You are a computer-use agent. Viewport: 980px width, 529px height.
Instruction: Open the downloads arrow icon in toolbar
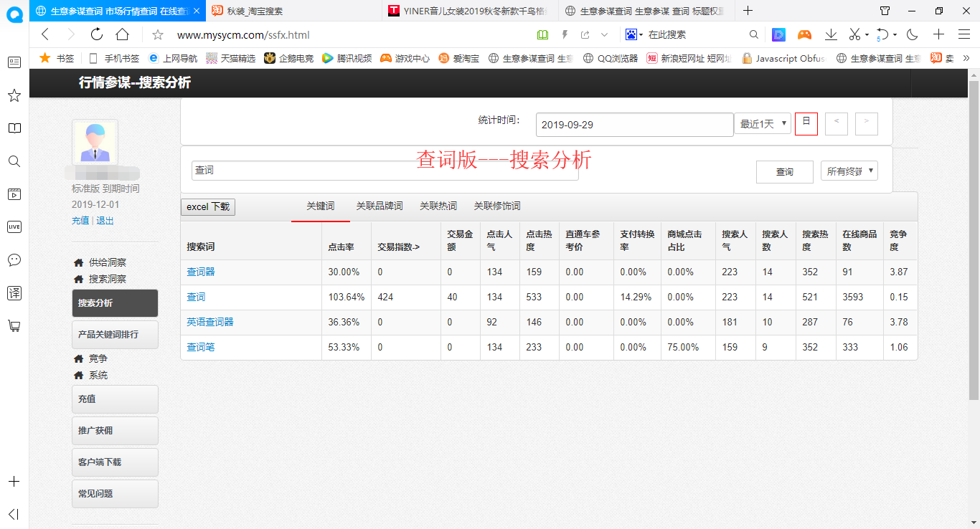(x=831, y=34)
